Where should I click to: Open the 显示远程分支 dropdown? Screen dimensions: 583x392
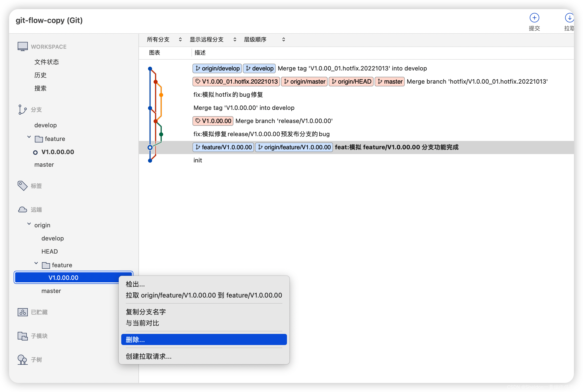coord(213,39)
